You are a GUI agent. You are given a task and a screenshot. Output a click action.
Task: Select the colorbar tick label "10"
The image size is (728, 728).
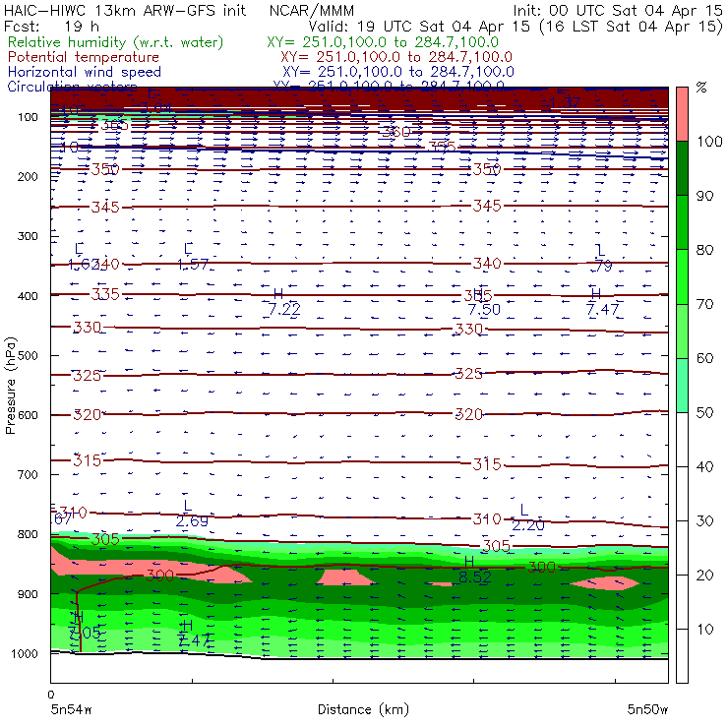(x=704, y=629)
